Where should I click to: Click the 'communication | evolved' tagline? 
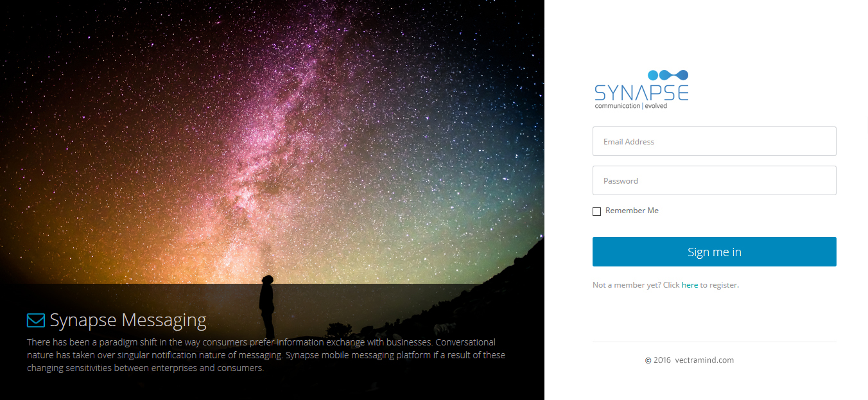631,106
